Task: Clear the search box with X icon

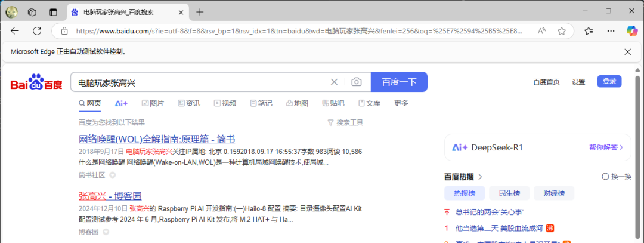Action: pyautogui.click(x=335, y=82)
